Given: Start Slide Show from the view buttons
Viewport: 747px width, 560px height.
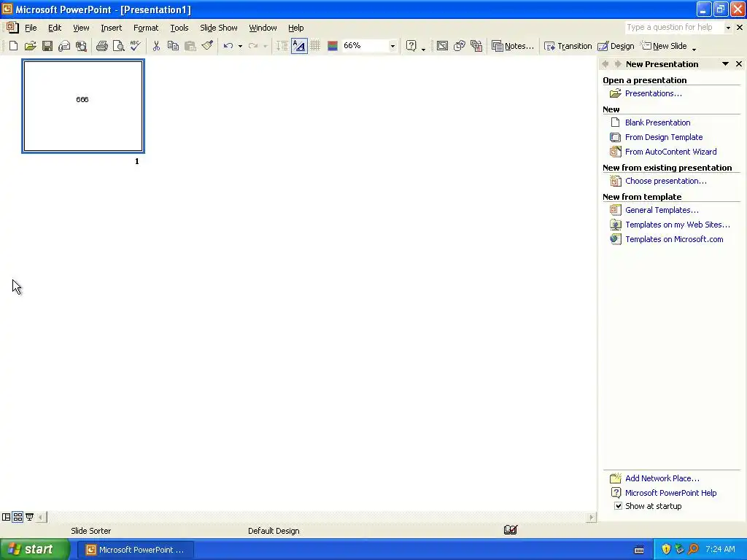Looking at the screenshot, I should 29,517.
